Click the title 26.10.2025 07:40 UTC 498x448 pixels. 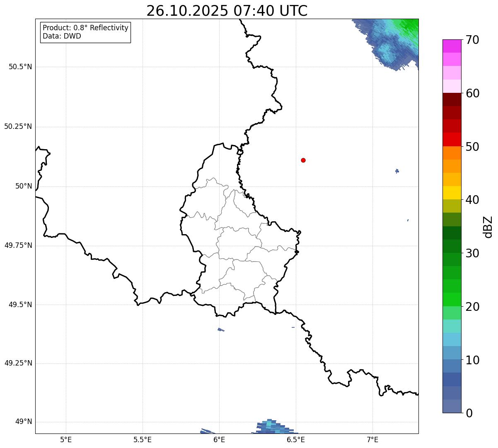227,11
